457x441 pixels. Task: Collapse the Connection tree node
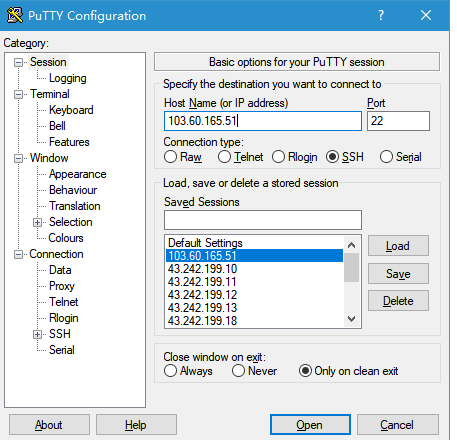click(19, 254)
